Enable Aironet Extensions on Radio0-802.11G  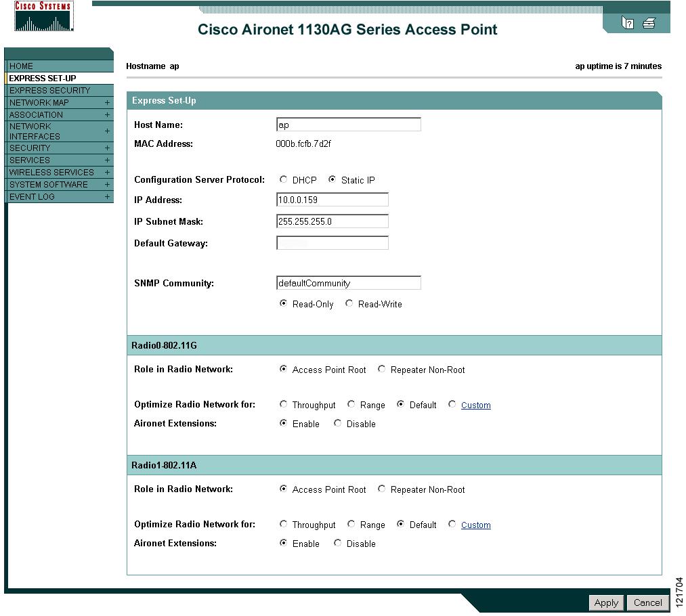284,423
